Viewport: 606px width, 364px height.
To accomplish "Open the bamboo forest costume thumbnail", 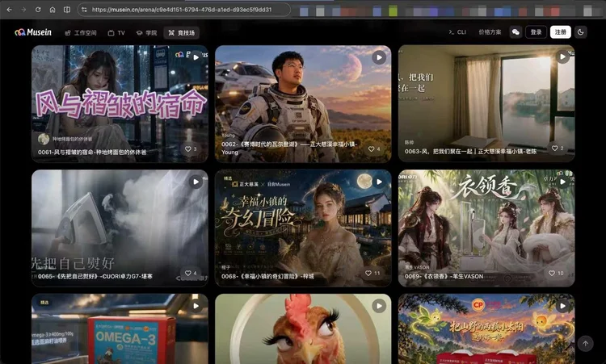I will coord(486,228).
